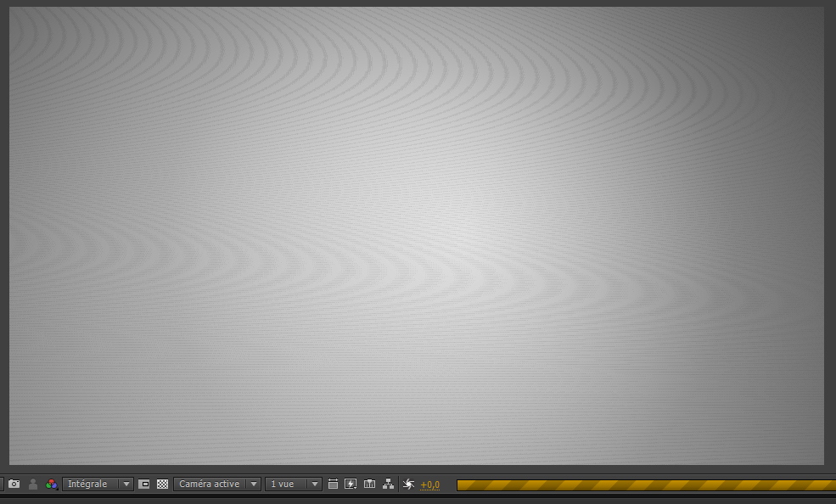Open the 1 vue layout dropdown
This screenshot has width=836, height=504.
pyautogui.click(x=286, y=484)
